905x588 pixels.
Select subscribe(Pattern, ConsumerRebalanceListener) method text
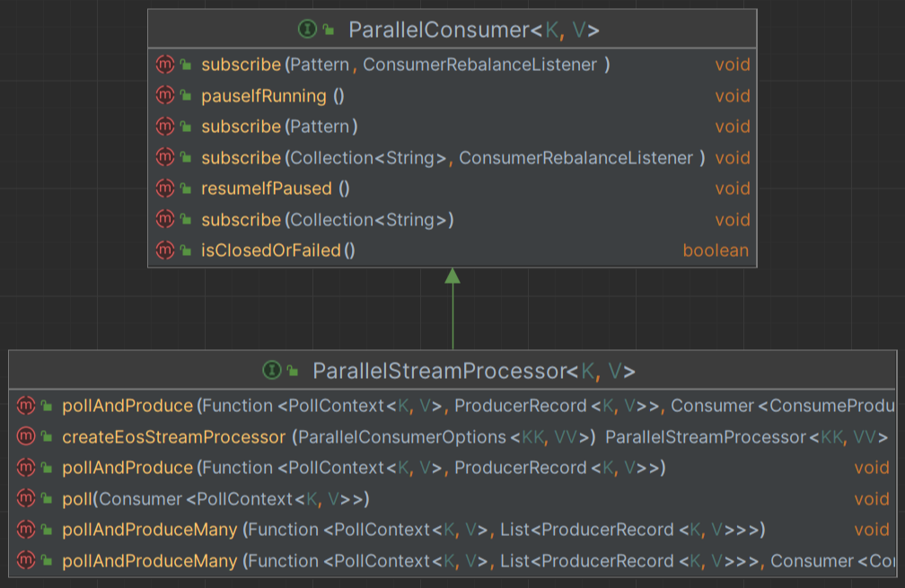pos(405,65)
